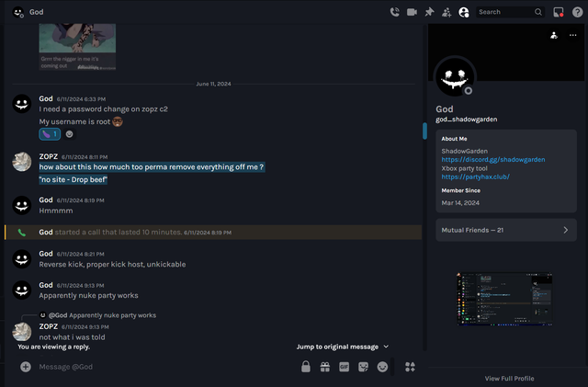Click message 'Reverse kick, proper kick host, unkickable'
Image resolution: width=588 pixels, height=387 pixels.
coord(112,264)
